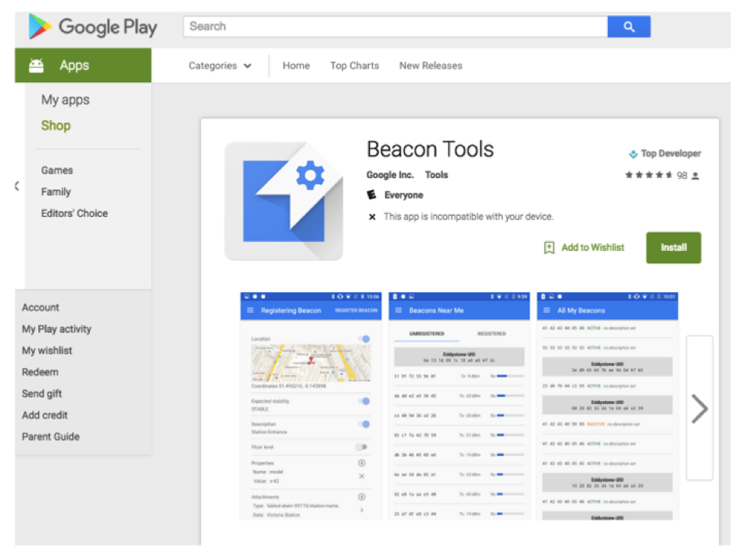Open the Parent Guide
The height and width of the screenshot is (560, 742).
(51, 437)
